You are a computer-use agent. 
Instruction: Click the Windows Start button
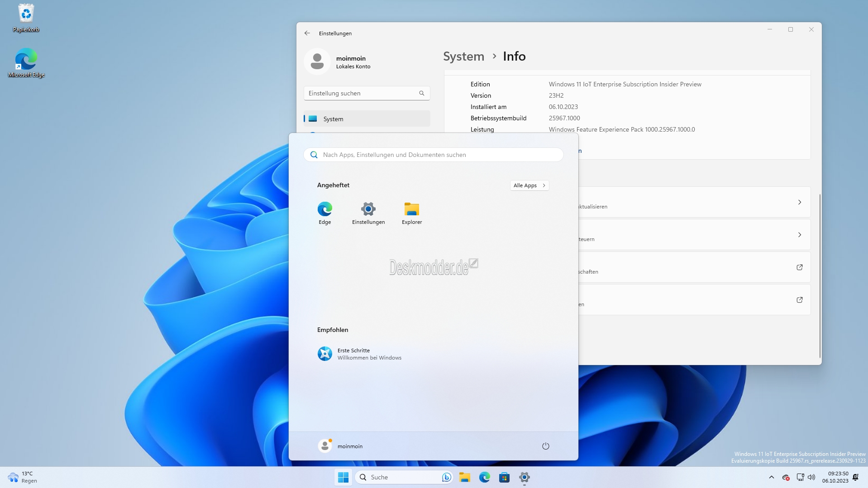[343, 477]
